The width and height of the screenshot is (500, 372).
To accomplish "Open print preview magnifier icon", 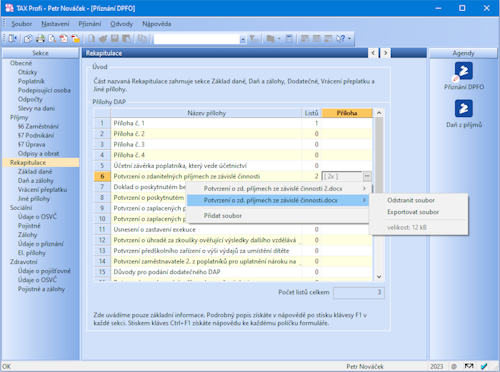I will pos(52,39).
